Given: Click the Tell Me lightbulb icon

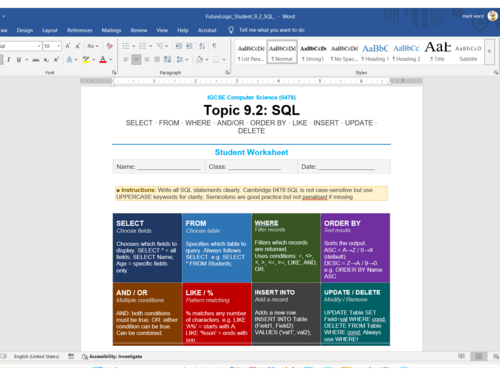Looking at the screenshot, I should (x=231, y=30).
